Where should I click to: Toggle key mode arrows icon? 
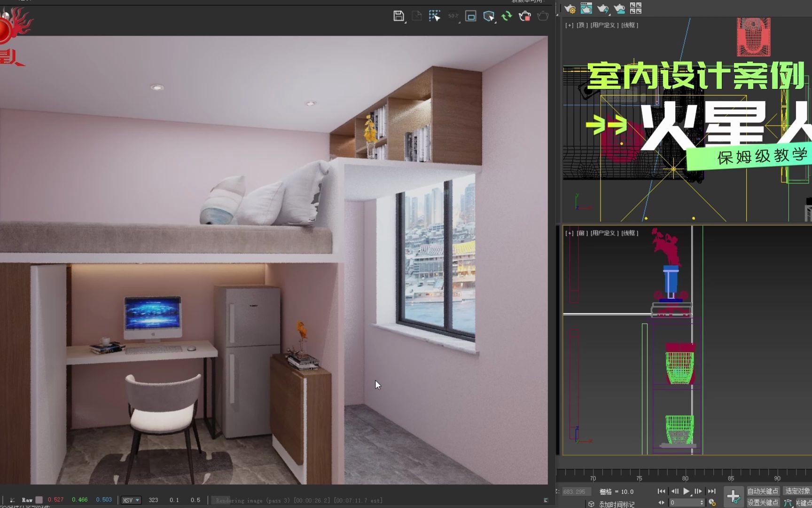tap(661, 503)
